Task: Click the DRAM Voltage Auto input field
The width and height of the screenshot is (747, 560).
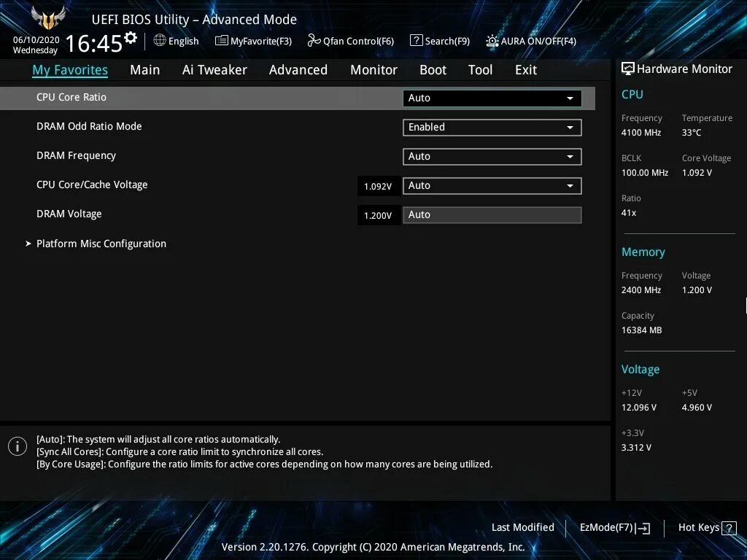Action: 492,215
